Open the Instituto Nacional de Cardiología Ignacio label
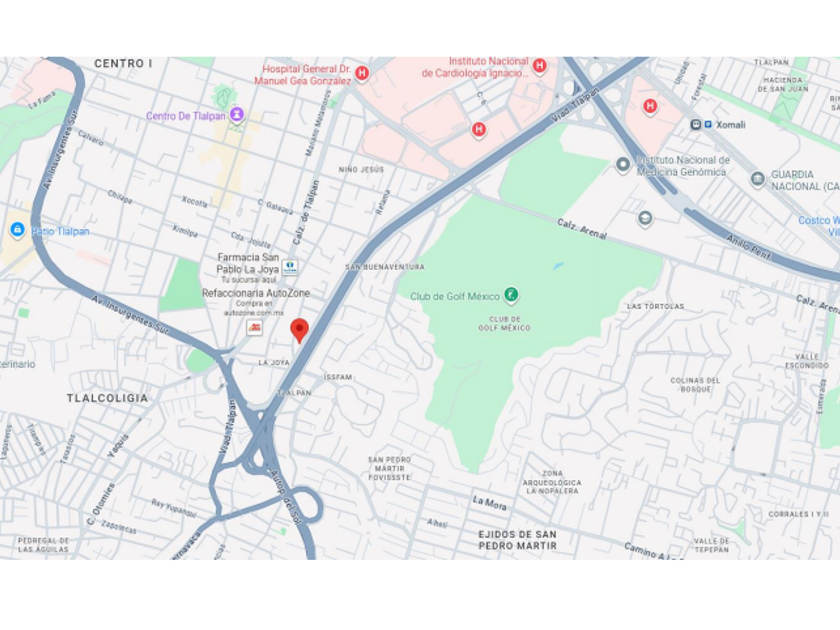The width and height of the screenshot is (840, 630). (475, 68)
